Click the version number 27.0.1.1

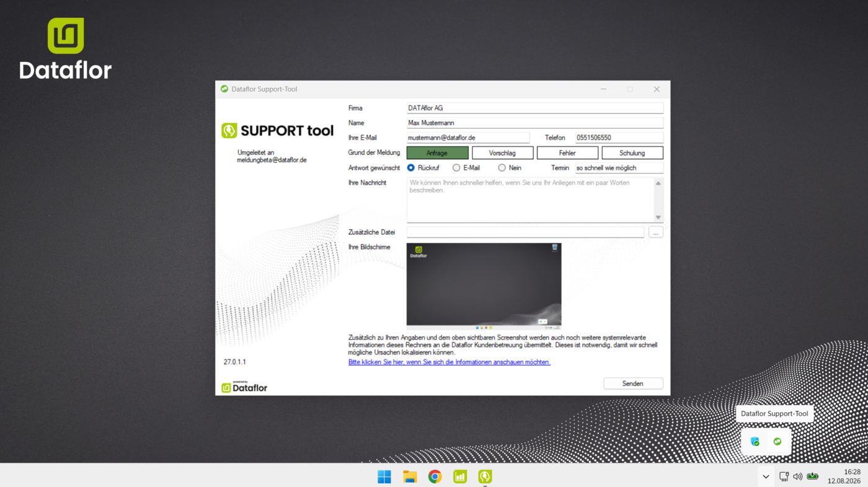coord(235,362)
